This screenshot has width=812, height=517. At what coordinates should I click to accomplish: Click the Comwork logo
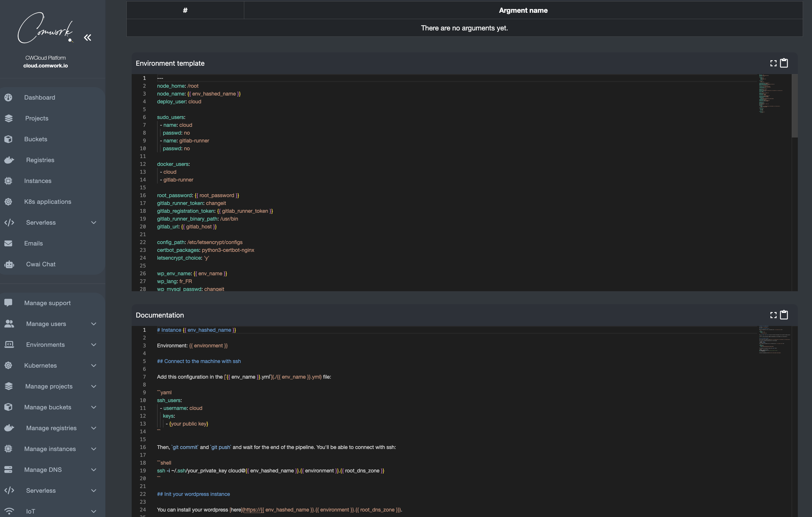click(45, 28)
